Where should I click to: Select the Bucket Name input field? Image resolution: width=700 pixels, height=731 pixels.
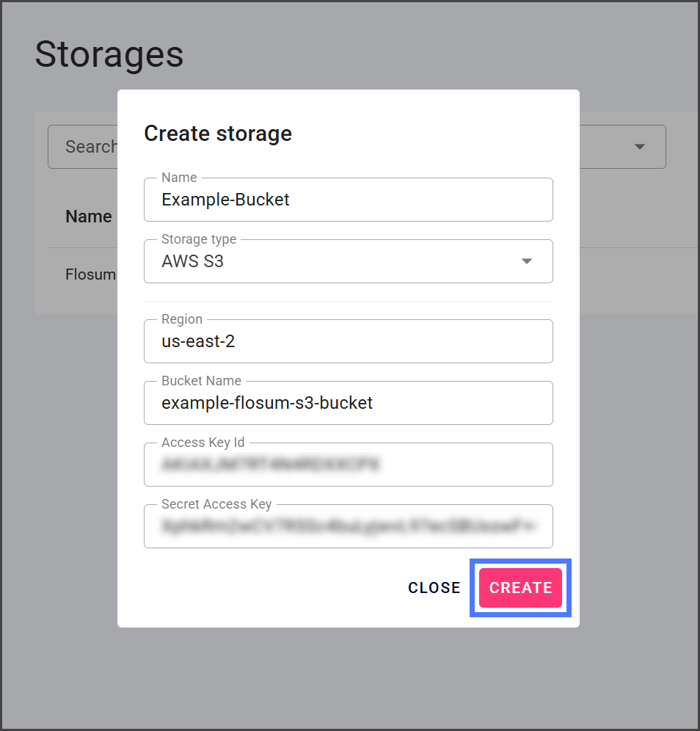[x=348, y=403]
